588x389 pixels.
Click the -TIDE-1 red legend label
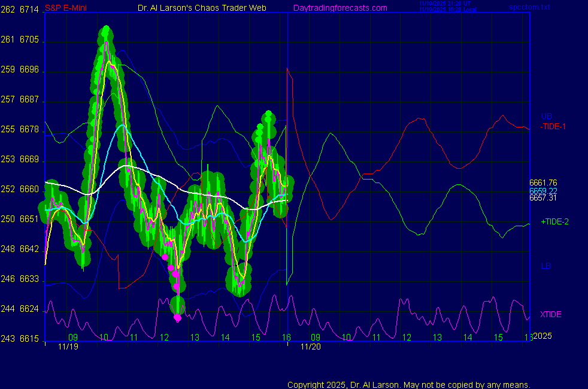tap(553, 126)
